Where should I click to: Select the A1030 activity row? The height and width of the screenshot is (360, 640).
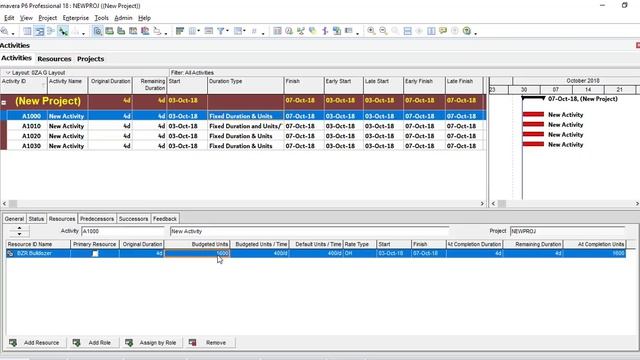coord(243,146)
